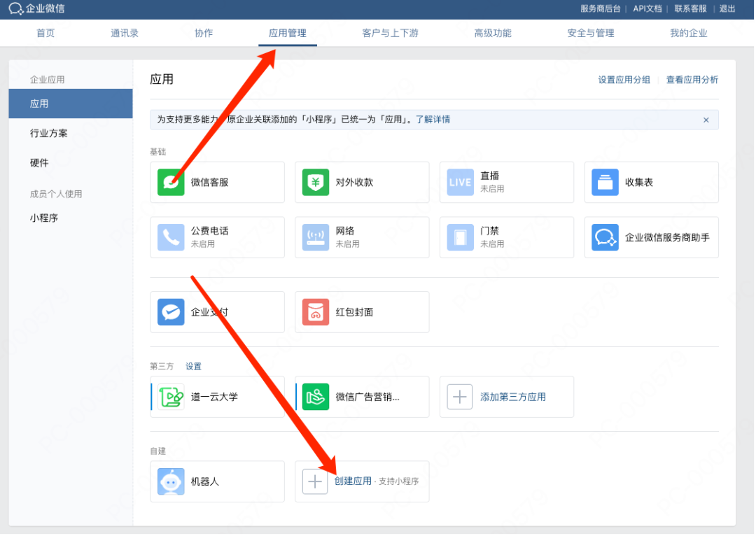Click 退出 to log out
The image size is (756, 536).
tap(727, 8)
